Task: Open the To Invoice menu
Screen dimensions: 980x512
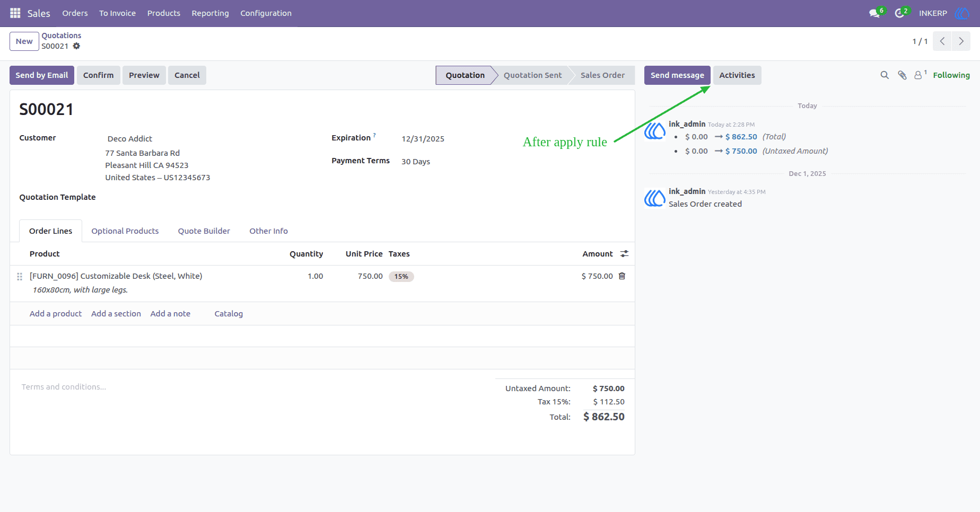Action: coord(117,13)
